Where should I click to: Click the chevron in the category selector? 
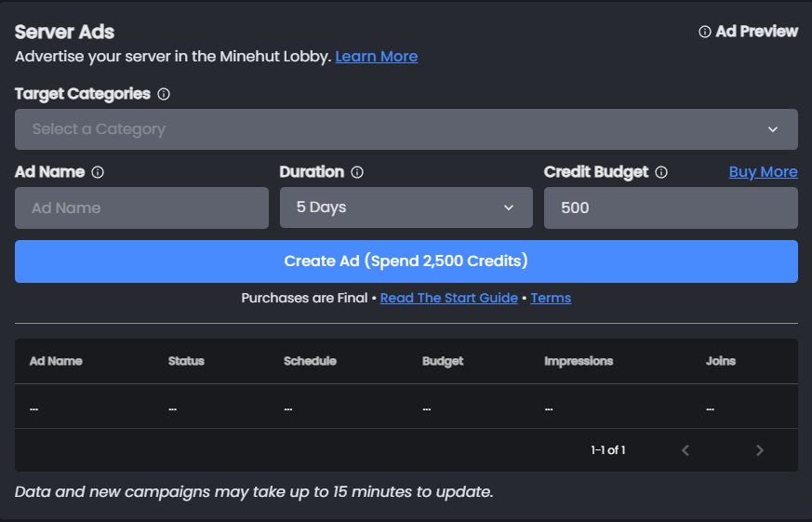[x=773, y=129]
